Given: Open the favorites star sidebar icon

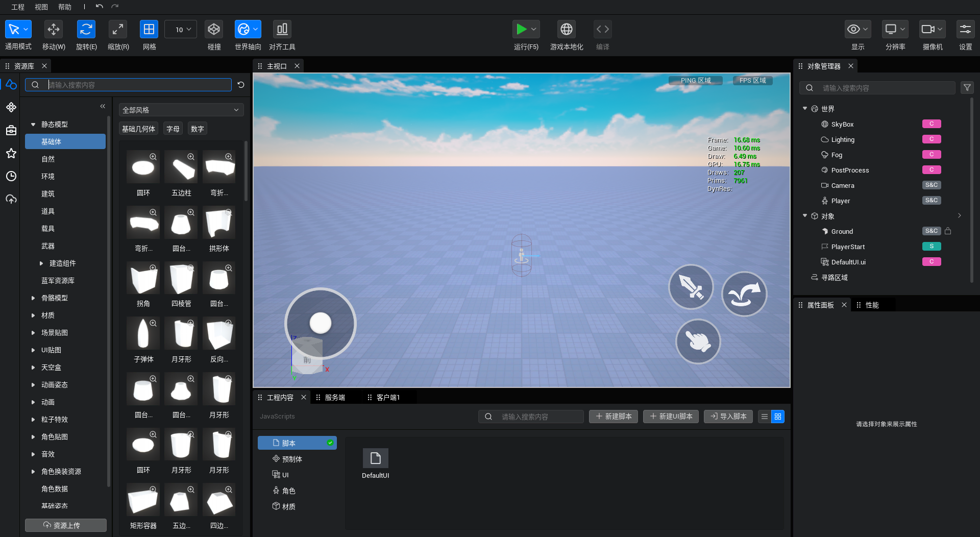Looking at the screenshot, I should tap(11, 153).
